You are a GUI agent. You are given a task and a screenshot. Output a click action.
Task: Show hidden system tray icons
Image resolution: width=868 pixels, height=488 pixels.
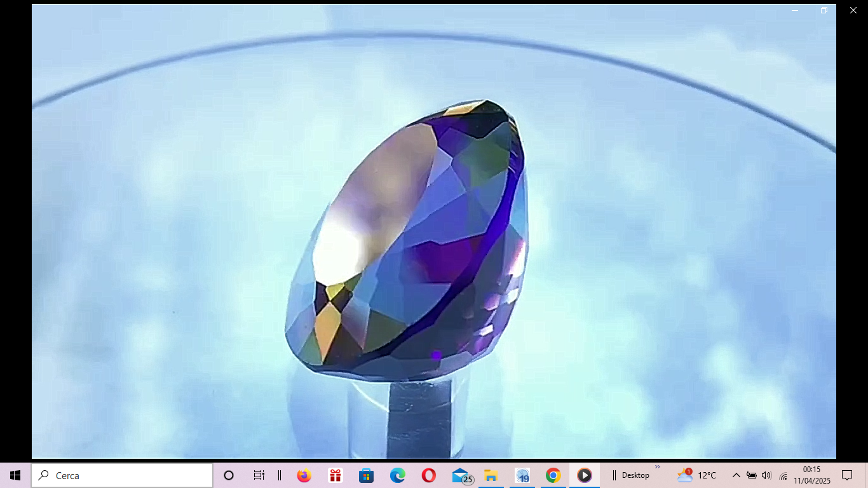coord(736,475)
